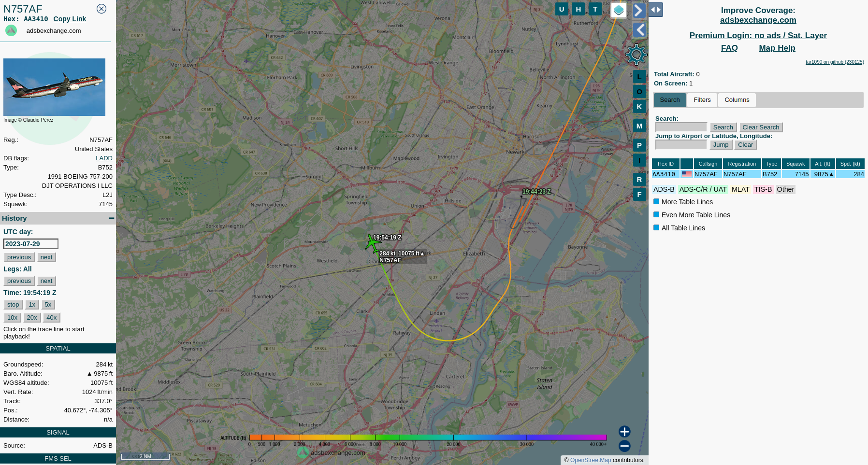Click the U map button

562,9
